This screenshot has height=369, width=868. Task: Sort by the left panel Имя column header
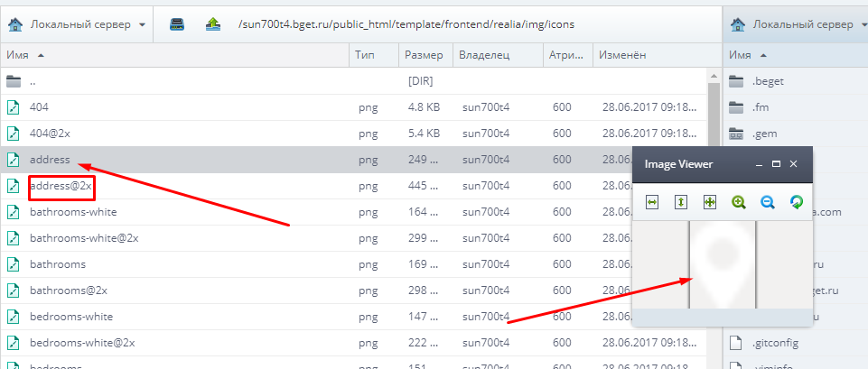click(174, 55)
